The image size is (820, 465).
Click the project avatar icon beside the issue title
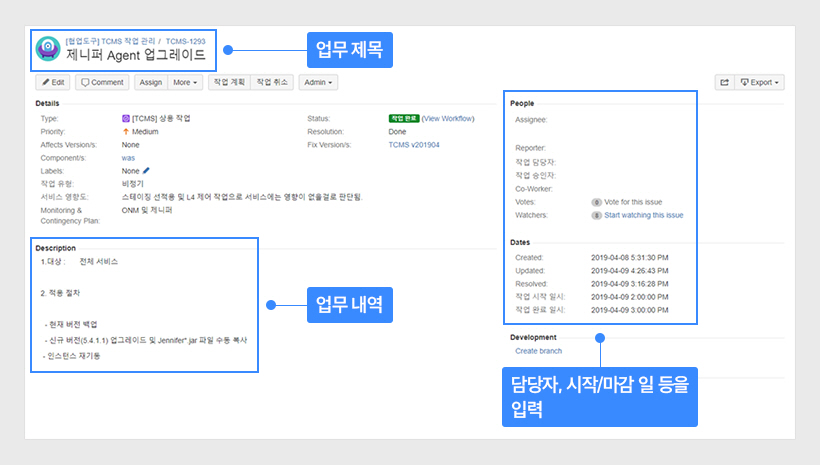point(47,49)
